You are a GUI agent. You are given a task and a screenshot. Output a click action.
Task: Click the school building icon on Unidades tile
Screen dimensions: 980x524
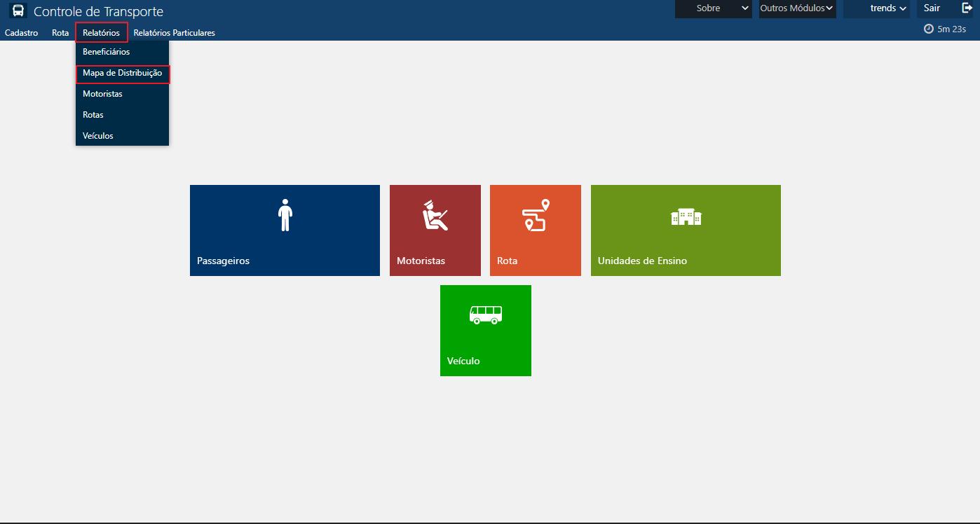(686, 217)
